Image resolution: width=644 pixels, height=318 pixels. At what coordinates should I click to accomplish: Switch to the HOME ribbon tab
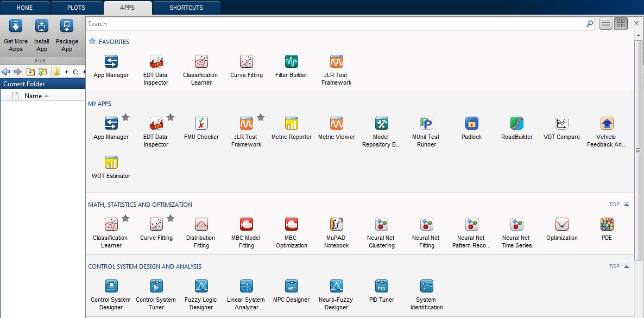point(25,8)
